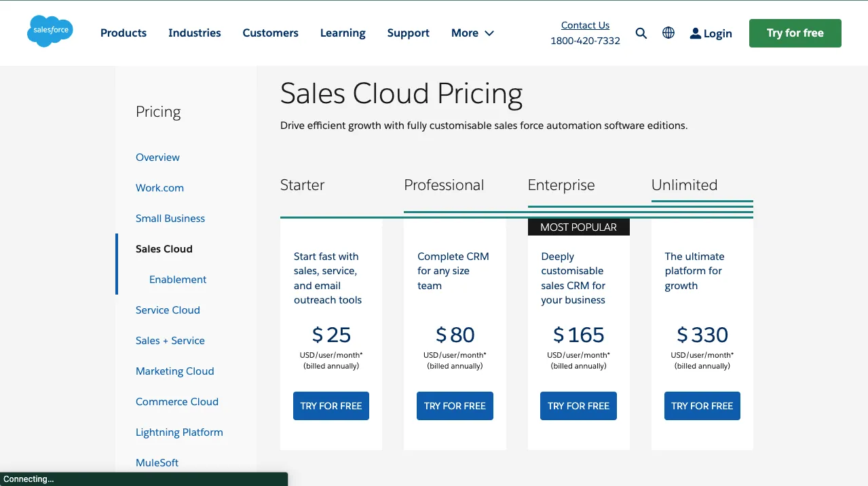This screenshot has height=486, width=868.
Task: Click 'Start fast with sales, service' description
Action: (x=328, y=278)
